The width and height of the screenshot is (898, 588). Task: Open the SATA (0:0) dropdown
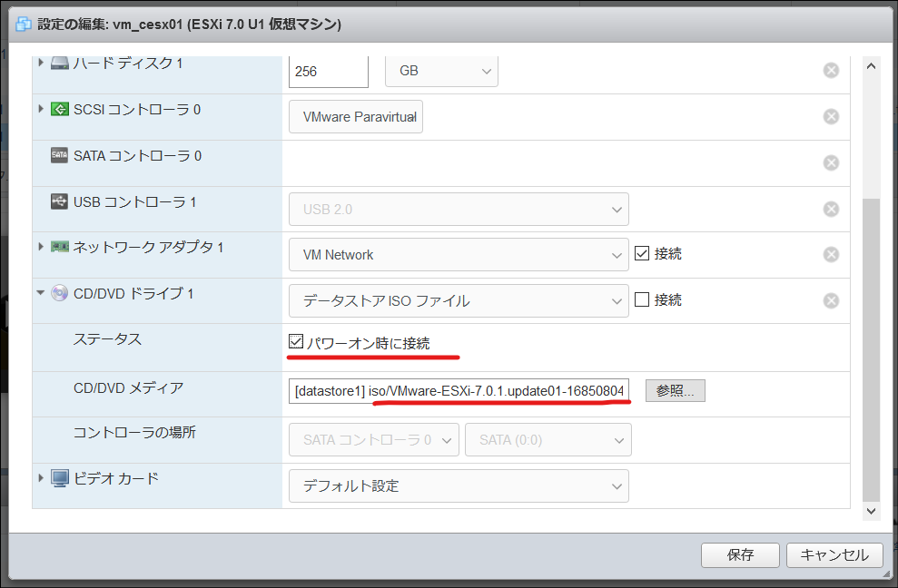tap(548, 440)
